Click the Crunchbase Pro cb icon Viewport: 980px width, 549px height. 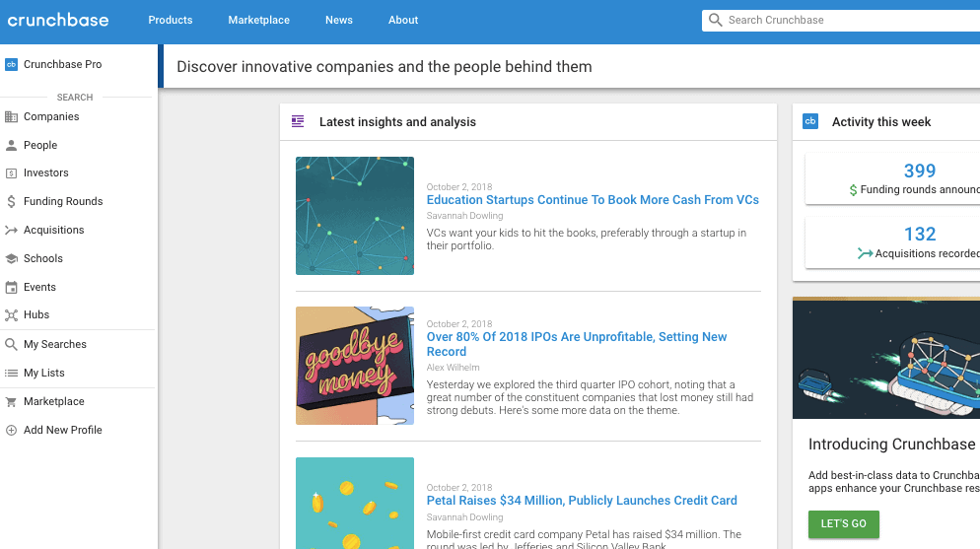(11, 64)
